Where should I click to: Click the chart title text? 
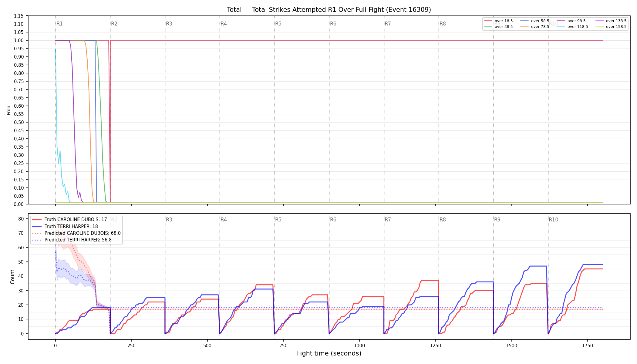click(x=329, y=10)
